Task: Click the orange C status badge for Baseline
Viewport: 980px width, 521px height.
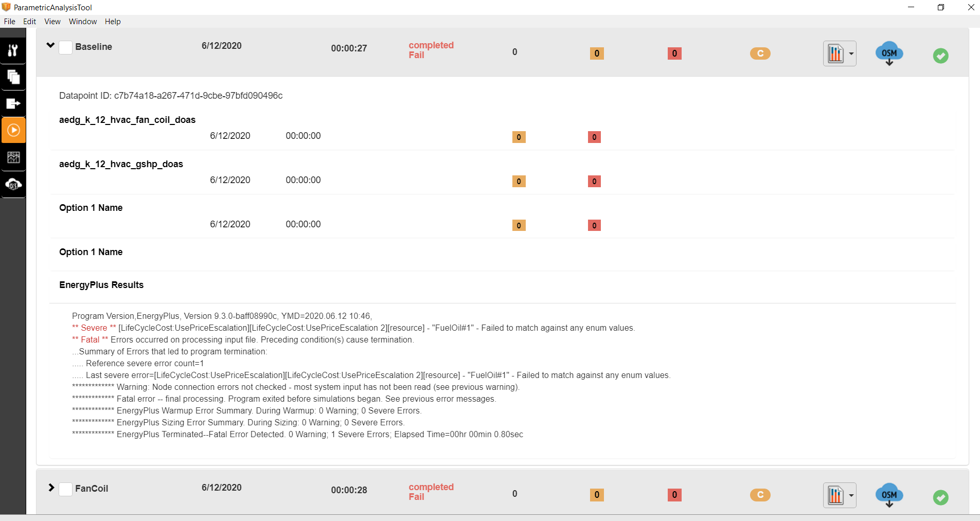Action: tap(760, 53)
